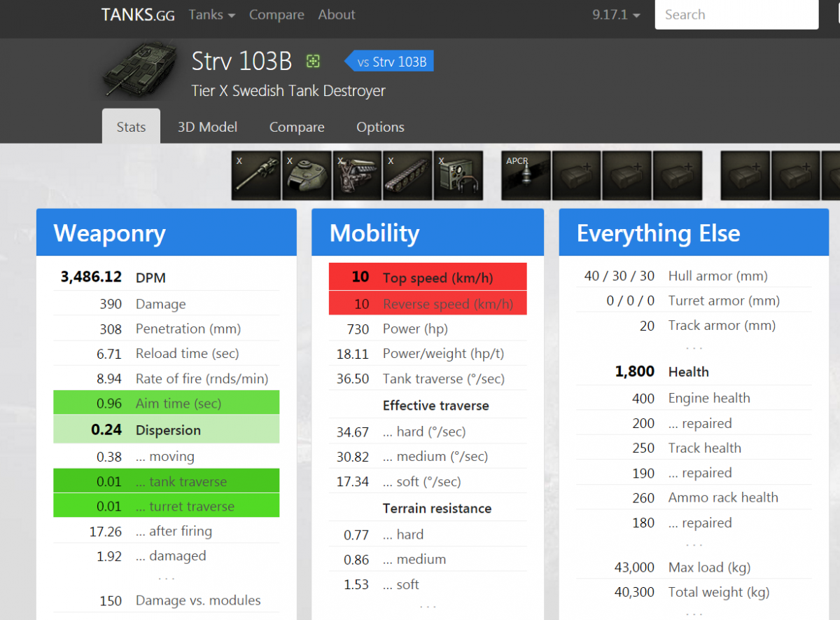
Task: Select the Power/weight (hp/t) row
Action: (428, 354)
